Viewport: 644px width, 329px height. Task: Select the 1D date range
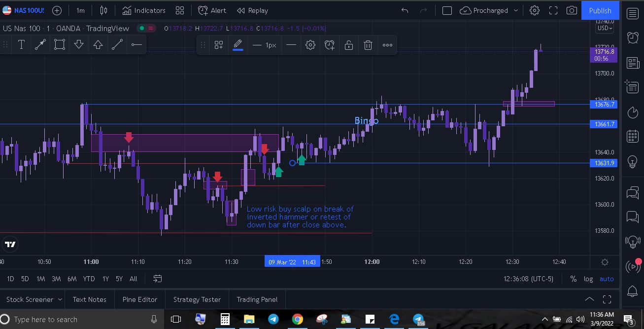coord(10,279)
